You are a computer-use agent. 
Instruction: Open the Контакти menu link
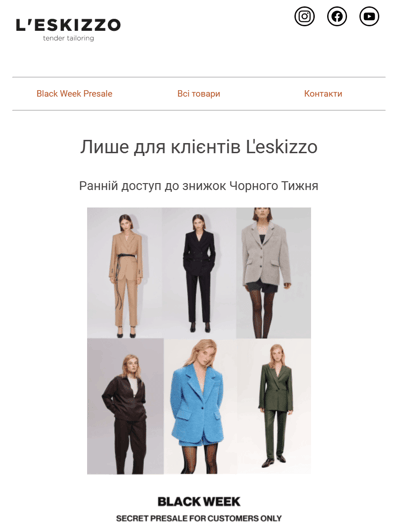[x=323, y=94]
